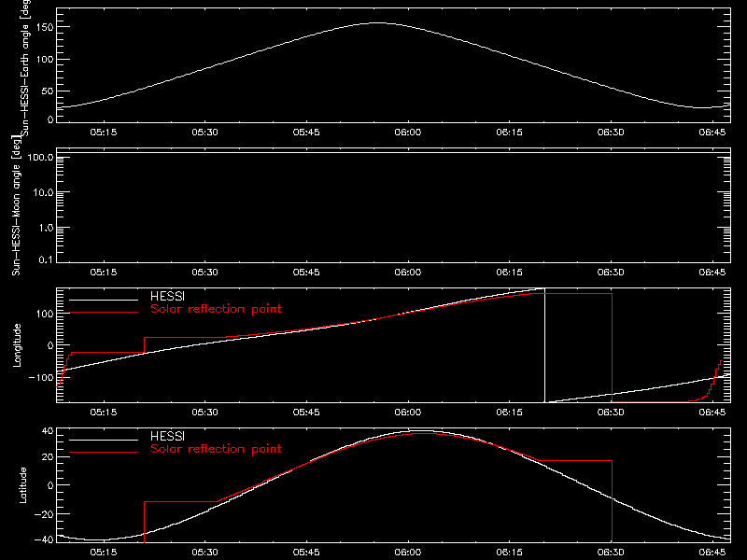Click 06:15 time label under Moon angle plot
The image size is (747, 560).
pos(509,272)
